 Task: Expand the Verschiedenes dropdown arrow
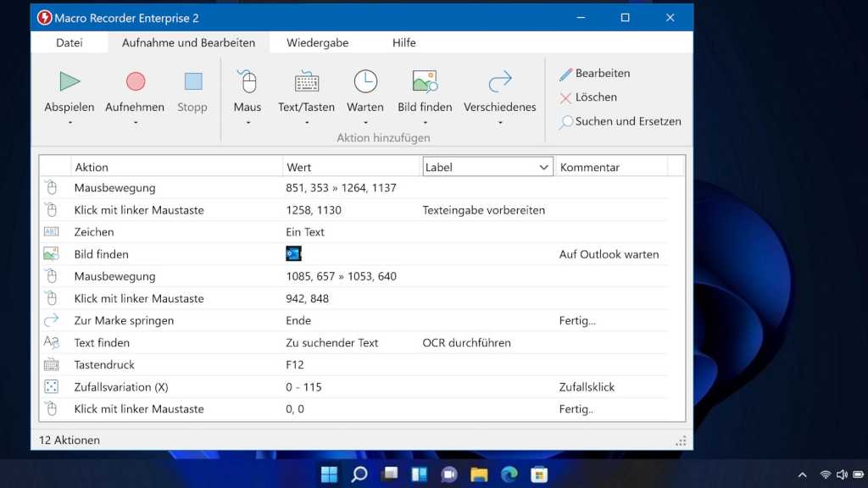click(x=500, y=123)
